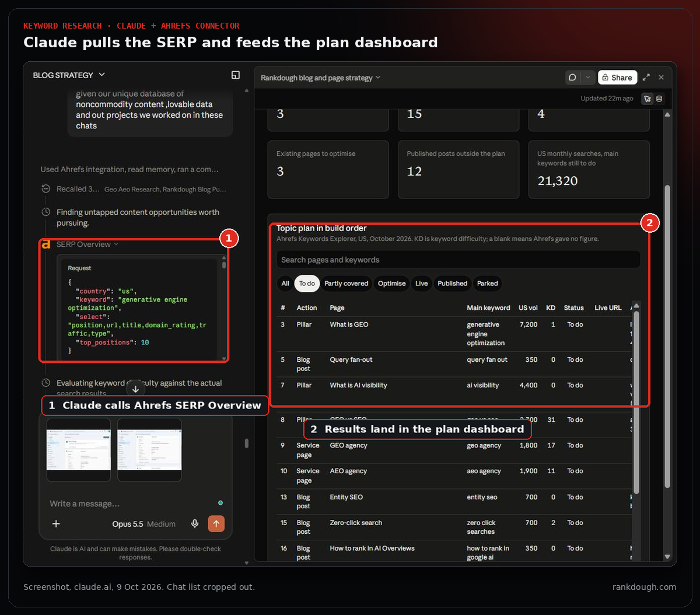Open the first attached screenshot thumbnail

click(79, 449)
